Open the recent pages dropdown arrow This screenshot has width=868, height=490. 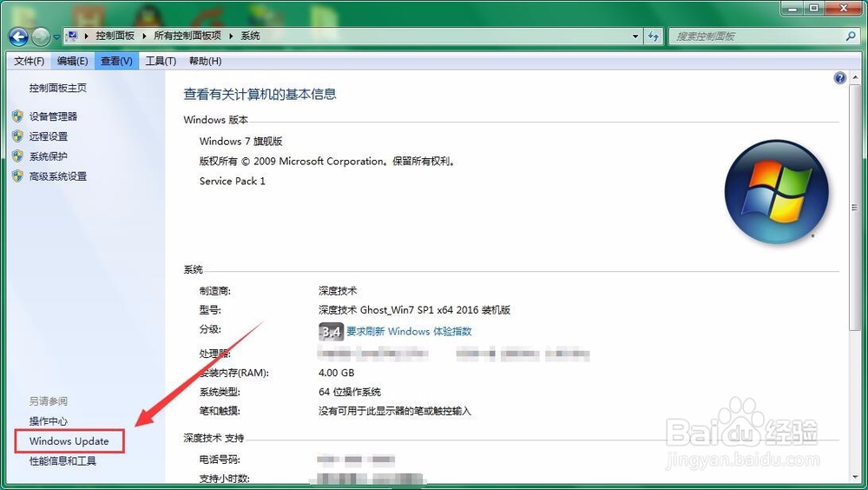click(x=56, y=37)
